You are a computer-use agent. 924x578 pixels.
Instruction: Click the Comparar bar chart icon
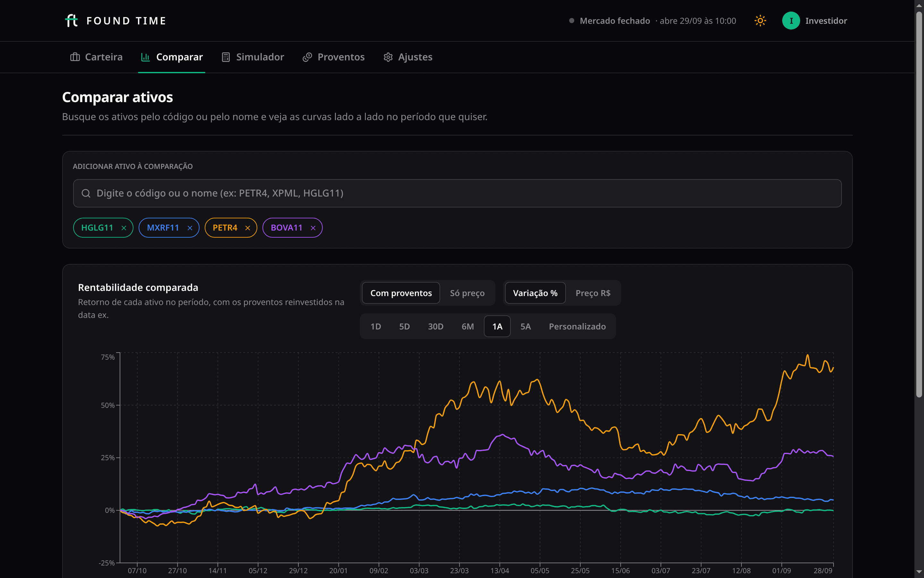pos(145,57)
